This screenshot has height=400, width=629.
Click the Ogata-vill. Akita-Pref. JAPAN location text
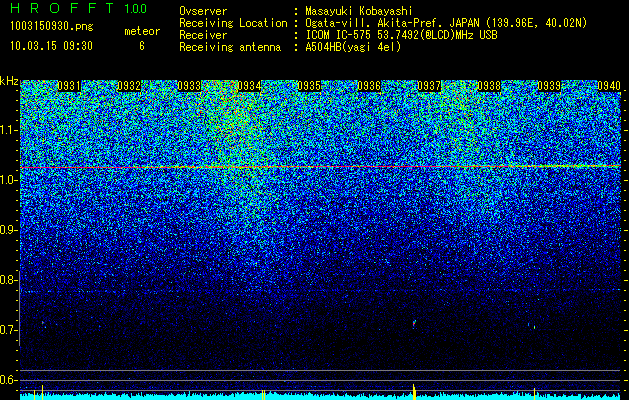coord(446,23)
